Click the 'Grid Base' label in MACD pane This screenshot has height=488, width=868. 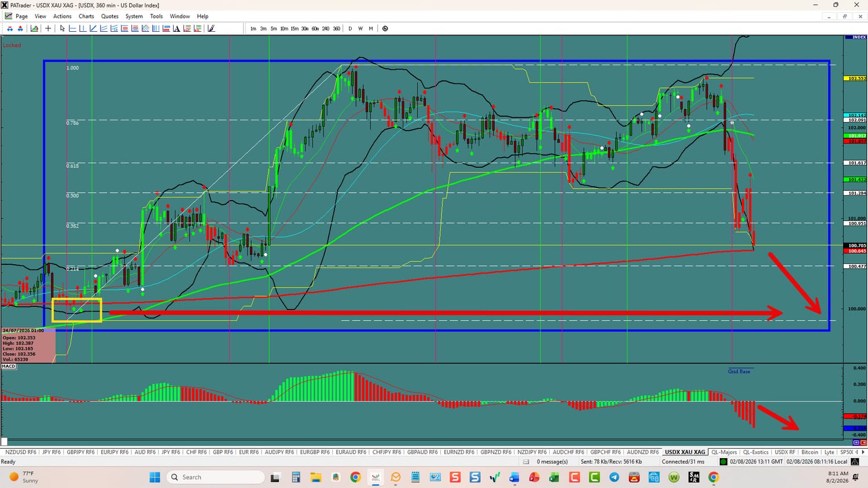point(739,371)
